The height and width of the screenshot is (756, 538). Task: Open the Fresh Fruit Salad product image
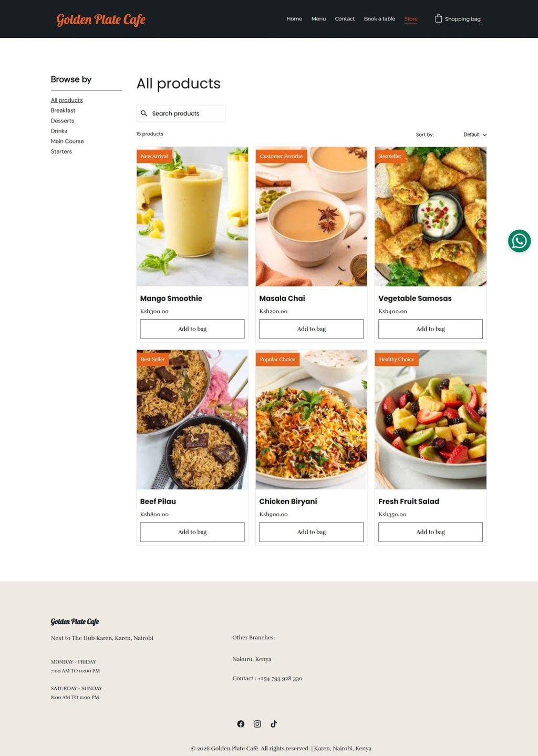430,420
